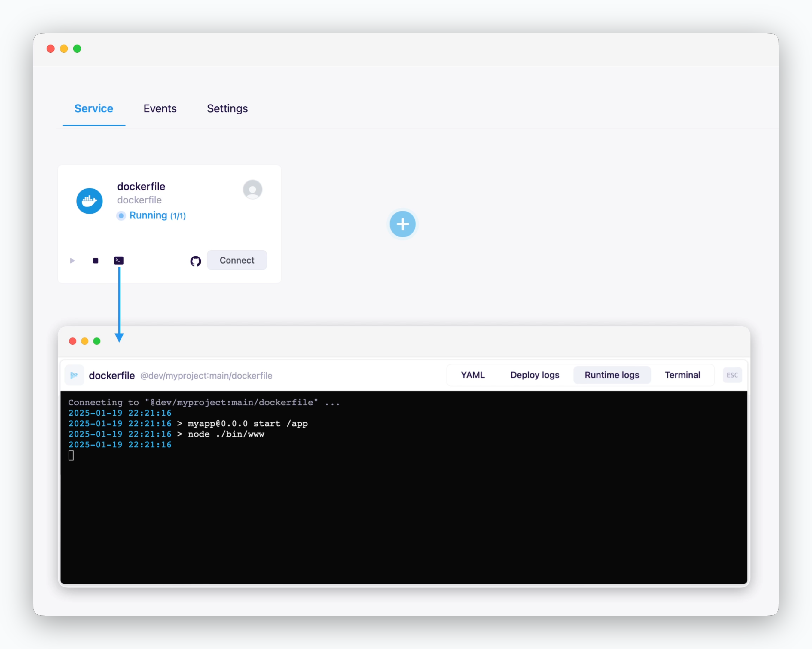Image resolution: width=812 pixels, height=649 pixels.
Task: Click the Connect button
Action: [x=237, y=260]
